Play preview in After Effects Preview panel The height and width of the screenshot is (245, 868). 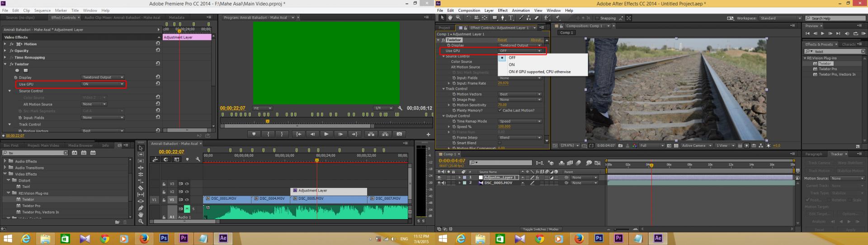click(x=823, y=34)
